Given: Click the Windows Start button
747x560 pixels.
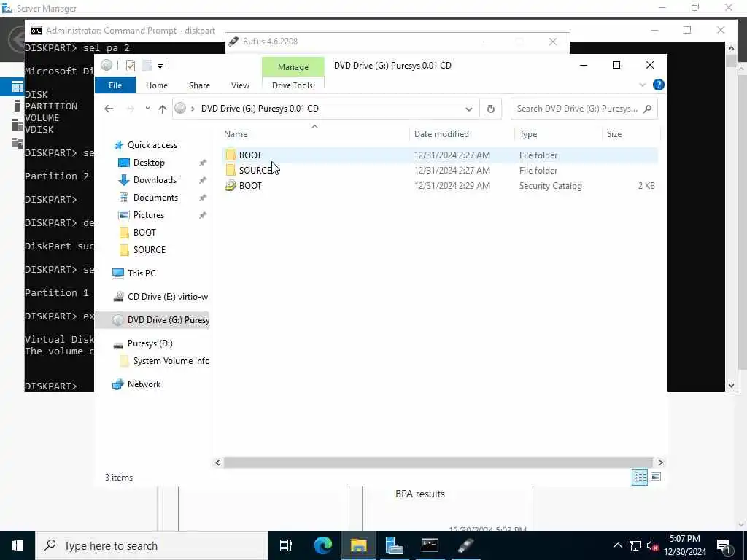Looking at the screenshot, I should tap(18, 545).
